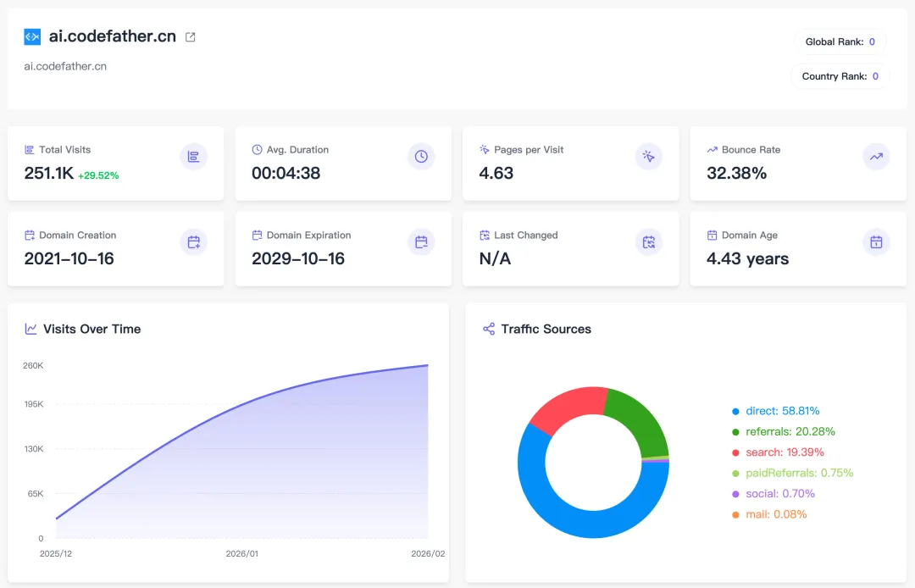
Task: Click the ai.codefather.cn heading title
Action: [112, 36]
